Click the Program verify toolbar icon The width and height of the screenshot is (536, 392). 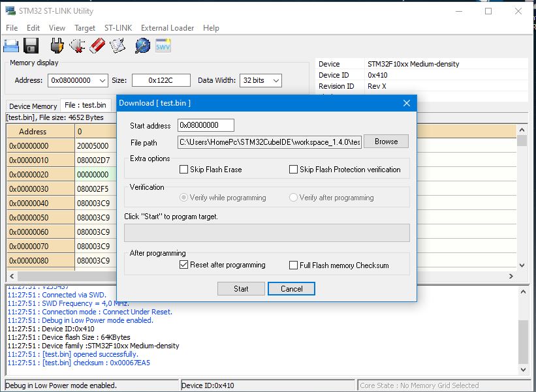118,46
